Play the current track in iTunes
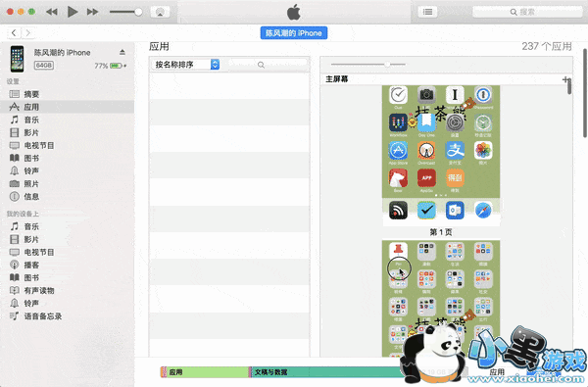This screenshot has height=387, width=588. 73,12
